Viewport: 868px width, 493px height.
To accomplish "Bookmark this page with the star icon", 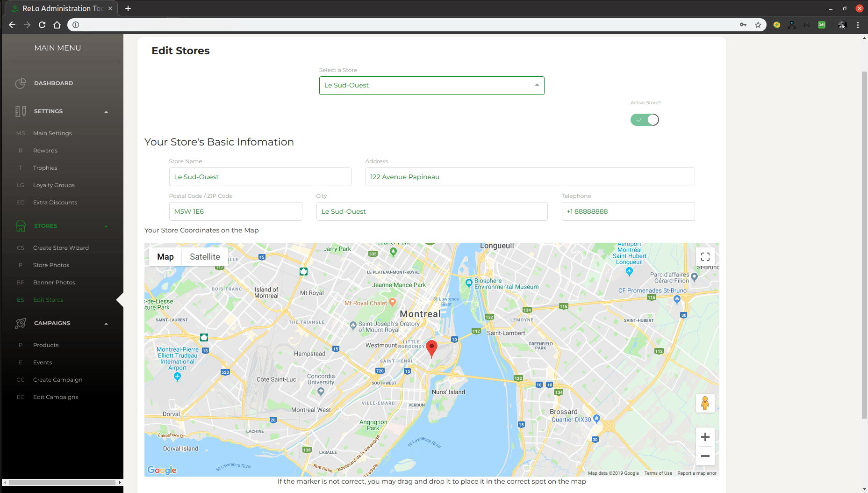I will 758,25.
